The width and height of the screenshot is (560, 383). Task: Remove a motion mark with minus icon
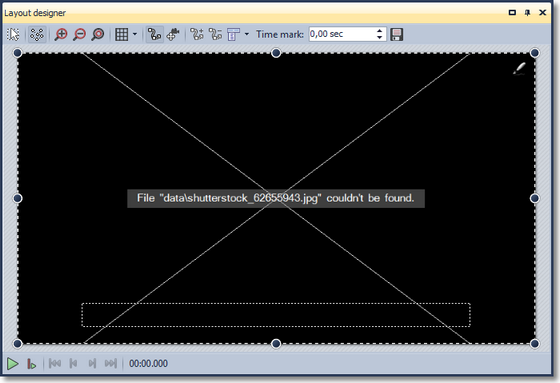point(215,34)
